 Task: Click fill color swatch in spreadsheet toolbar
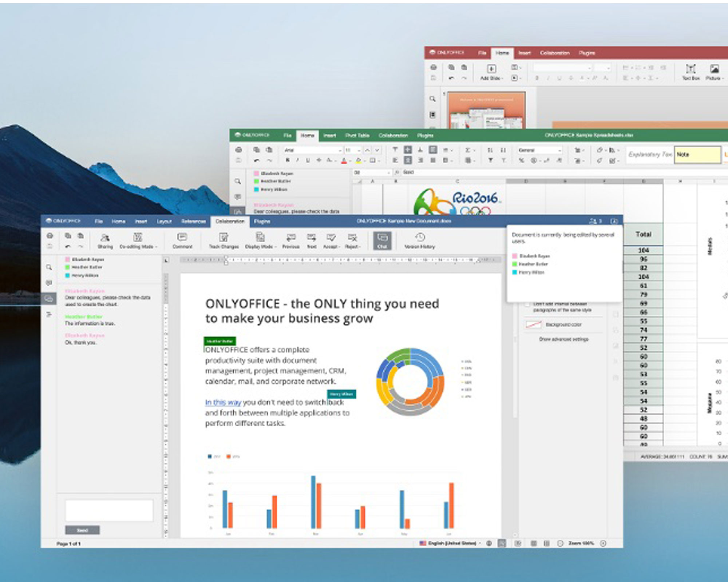coord(358,160)
